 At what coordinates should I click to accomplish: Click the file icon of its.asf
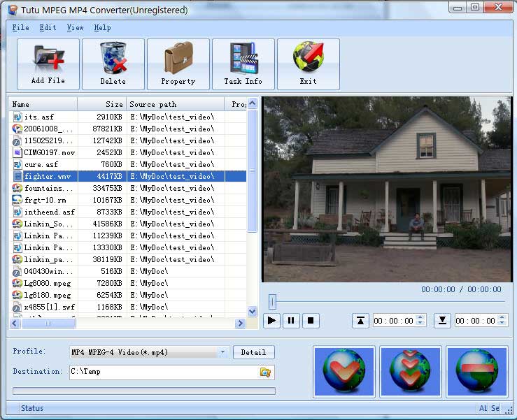17,117
